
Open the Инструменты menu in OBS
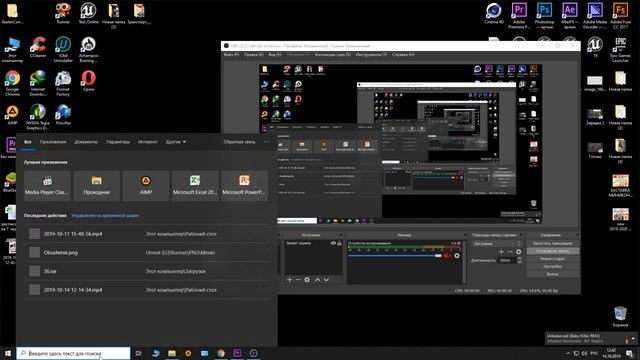[371, 55]
